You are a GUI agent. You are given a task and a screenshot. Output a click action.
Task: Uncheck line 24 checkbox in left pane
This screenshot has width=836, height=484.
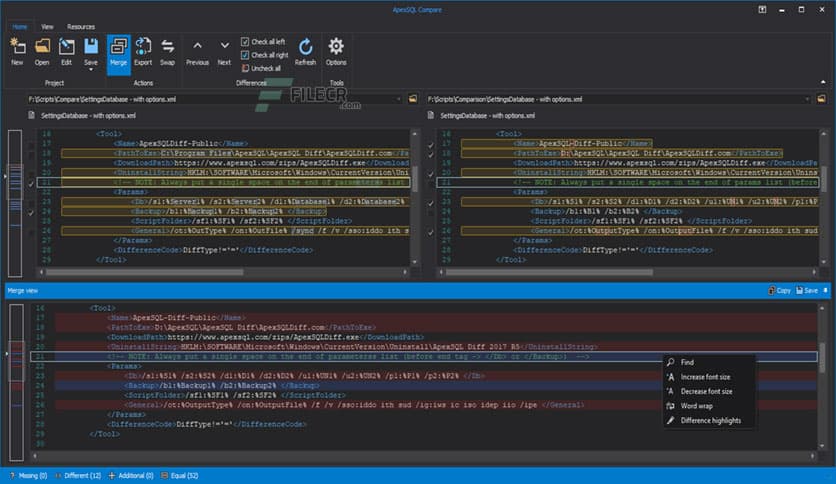pyautogui.click(x=31, y=213)
